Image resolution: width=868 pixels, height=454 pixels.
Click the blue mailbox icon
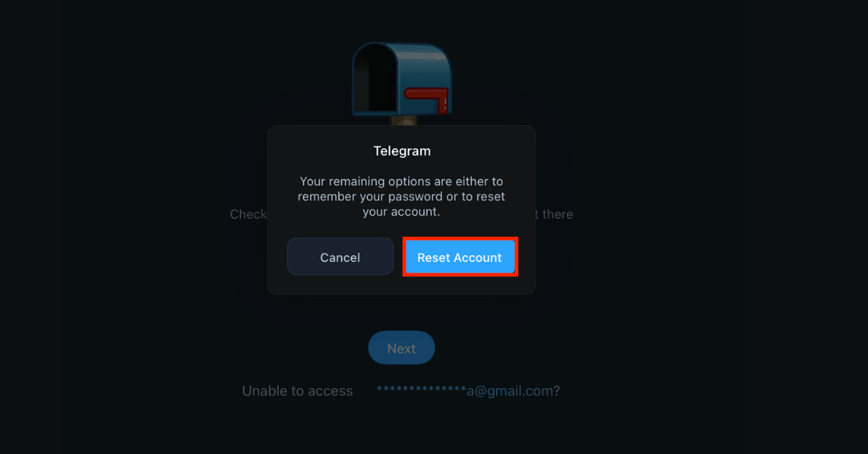[401, 80]
